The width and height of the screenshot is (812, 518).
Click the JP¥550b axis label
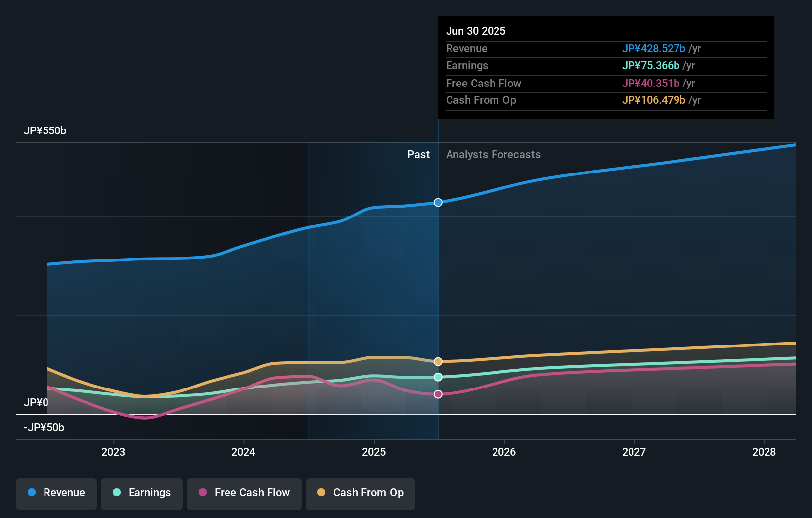tap(45, 131)
